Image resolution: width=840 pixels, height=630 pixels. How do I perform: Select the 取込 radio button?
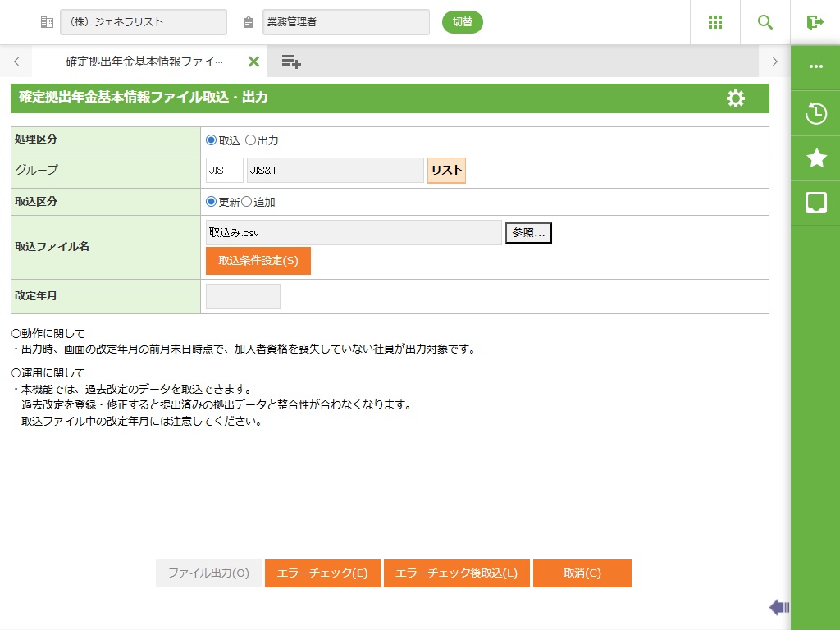[212, 140]
